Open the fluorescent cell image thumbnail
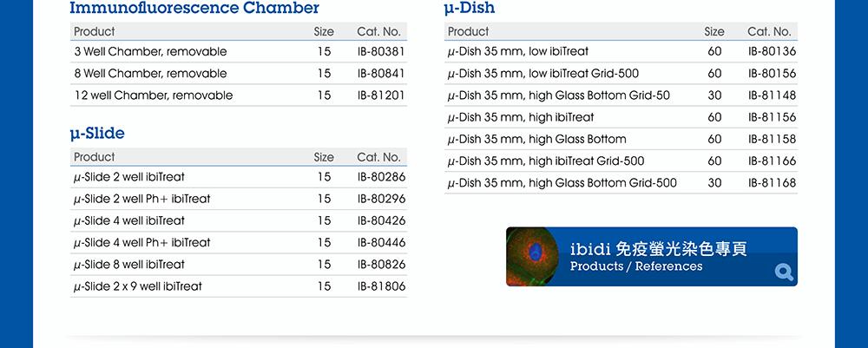This screenshot has width=868, height=348. coord(533,257)
